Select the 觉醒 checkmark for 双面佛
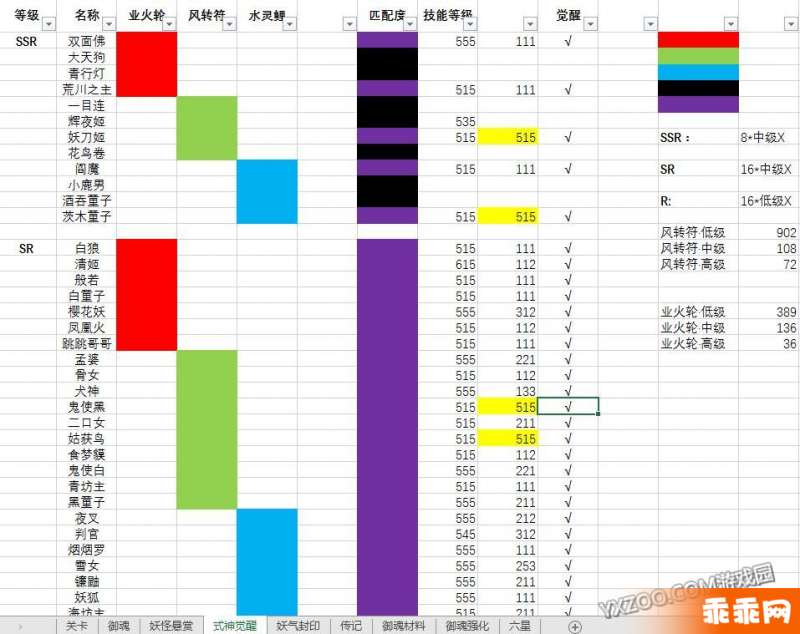Screen dimensions: 800x634 [568, 41]
